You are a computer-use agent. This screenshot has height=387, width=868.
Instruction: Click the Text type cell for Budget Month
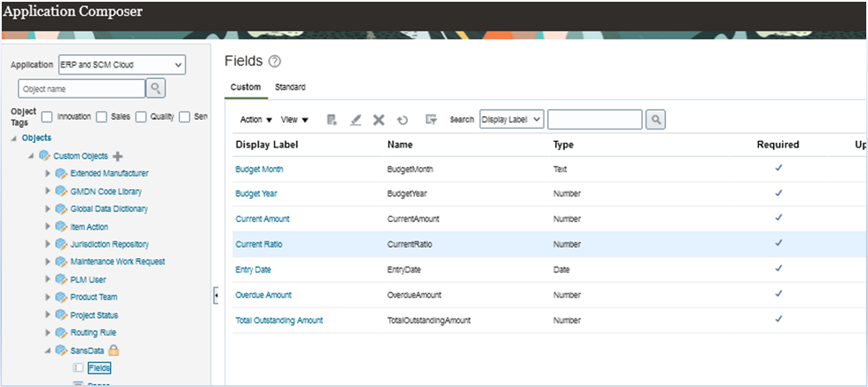click(560, 170)
